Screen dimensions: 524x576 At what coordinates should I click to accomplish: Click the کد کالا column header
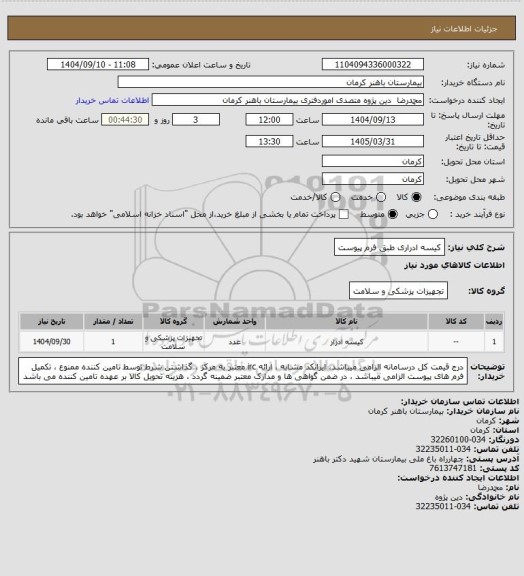coord(456,321)
